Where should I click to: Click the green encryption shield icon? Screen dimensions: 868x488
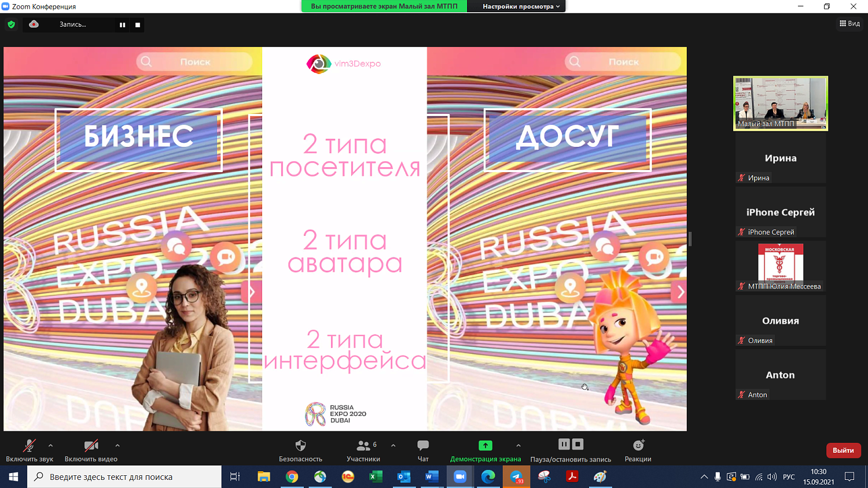pyautogui.click(x=11, y=25)
